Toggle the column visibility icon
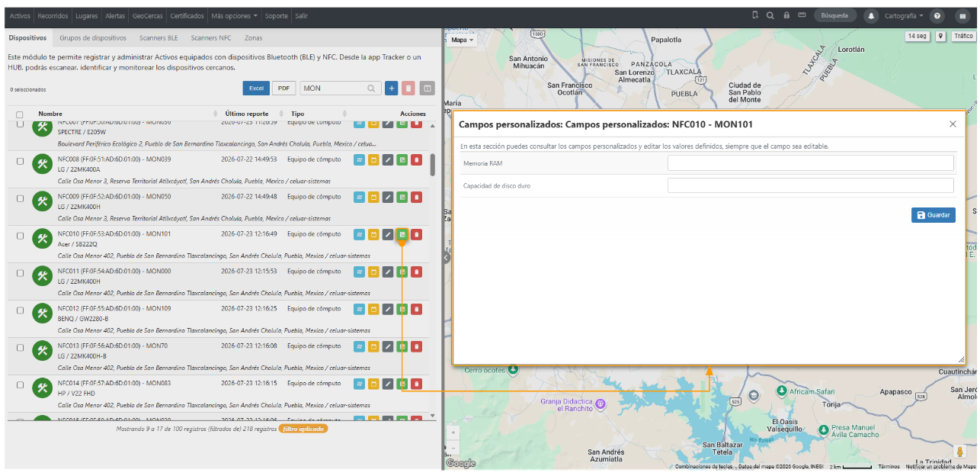This screenshot has height=476, width=980. (x=427, y=88)
